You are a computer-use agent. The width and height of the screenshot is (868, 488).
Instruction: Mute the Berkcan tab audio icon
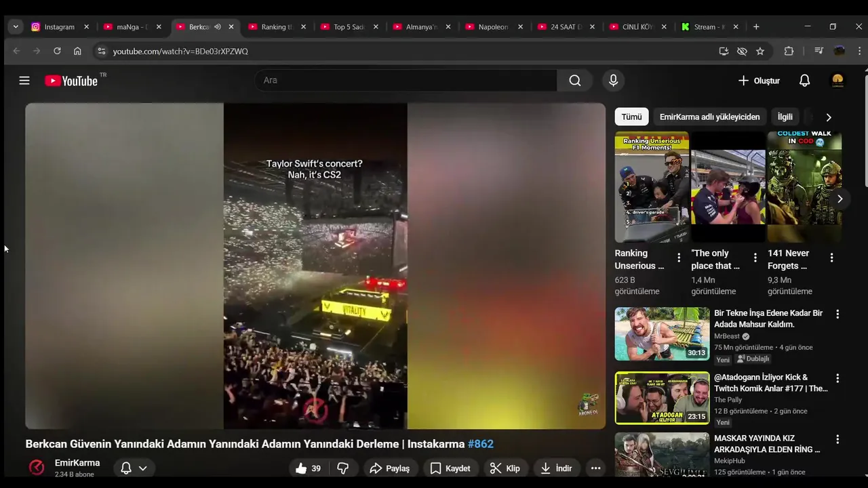click(x=218, y=27)
